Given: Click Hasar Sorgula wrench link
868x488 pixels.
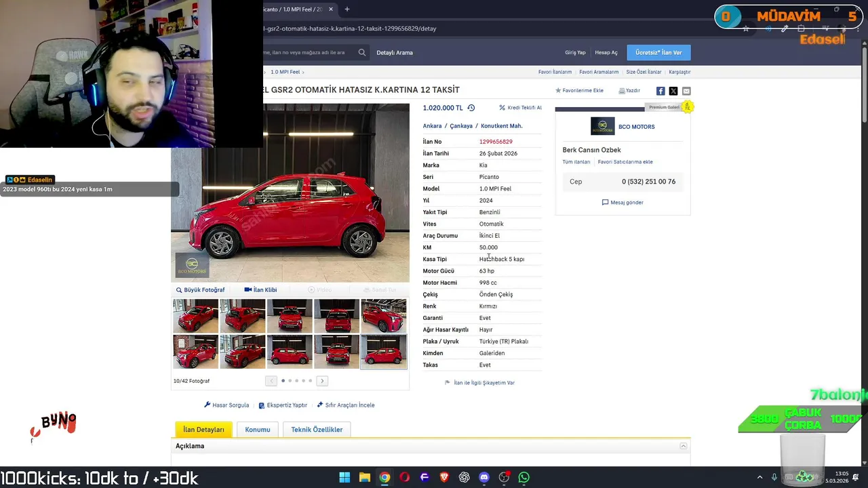Looking at the screenshot, I should tap(226, 405).
